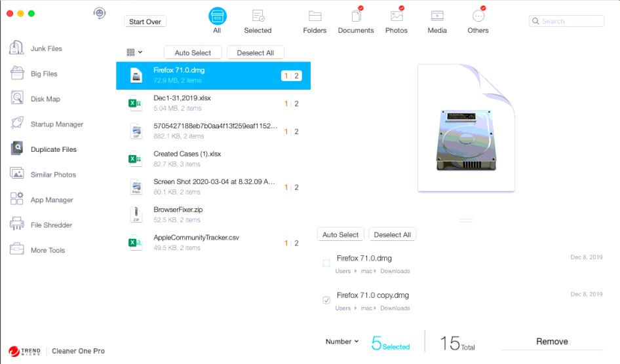Screen dimensions: 620x364
Task: Click the Start Over button
Action: point(145,22)
